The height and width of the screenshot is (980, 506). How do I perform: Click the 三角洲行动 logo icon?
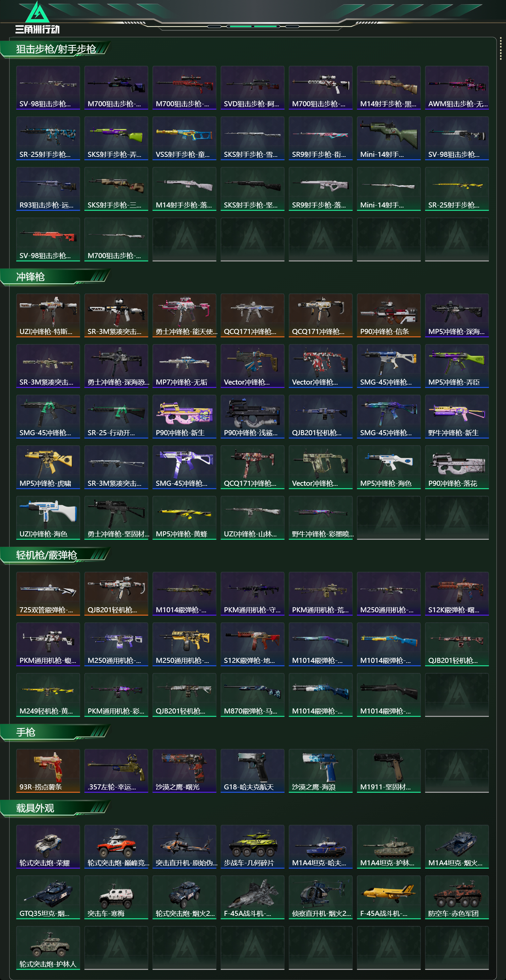point(37,18)
